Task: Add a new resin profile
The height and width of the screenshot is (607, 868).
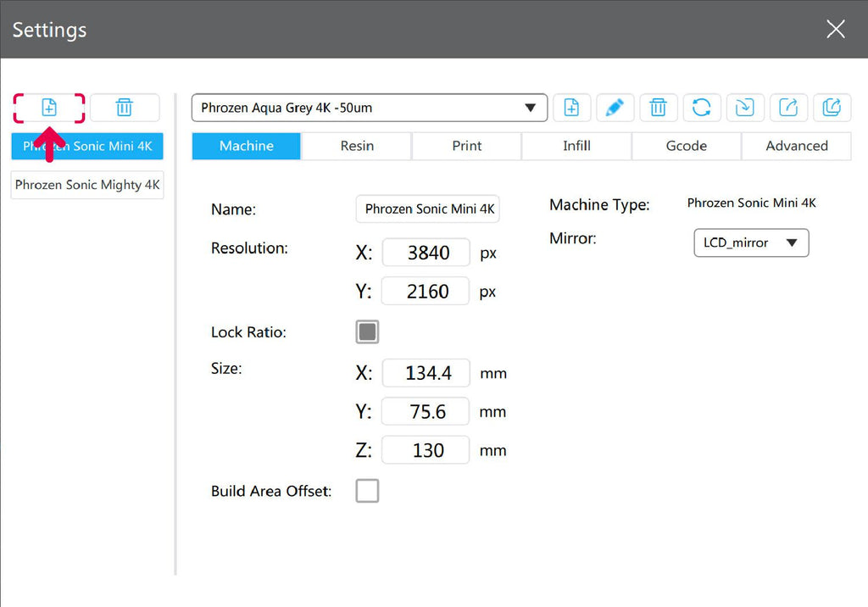Action: [571, 108]
